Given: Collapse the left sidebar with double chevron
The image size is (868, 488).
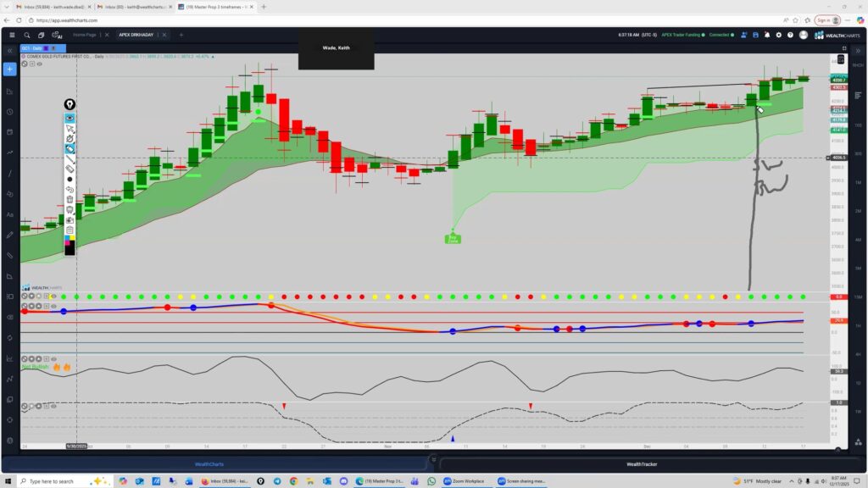Looking at the screenshot, I should pos(9,50).
